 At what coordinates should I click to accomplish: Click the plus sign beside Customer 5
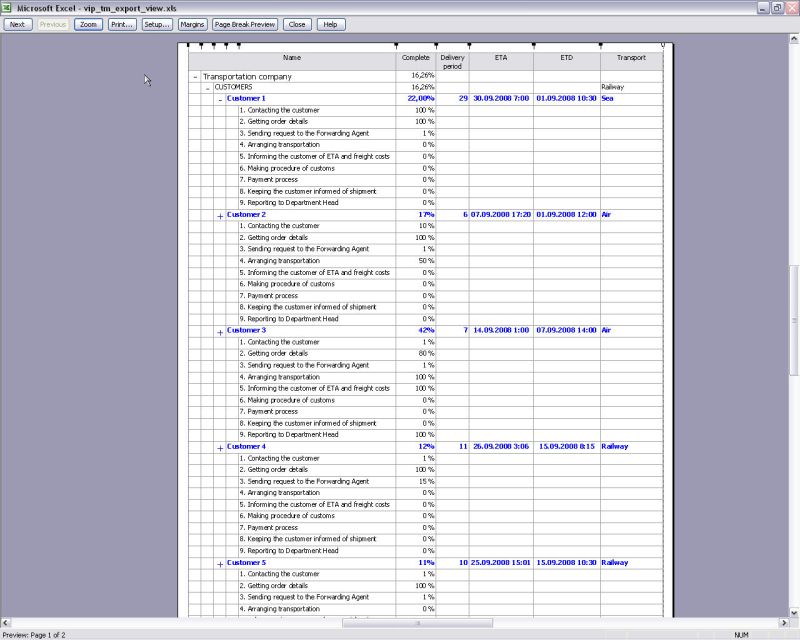[x=220, y=564]
